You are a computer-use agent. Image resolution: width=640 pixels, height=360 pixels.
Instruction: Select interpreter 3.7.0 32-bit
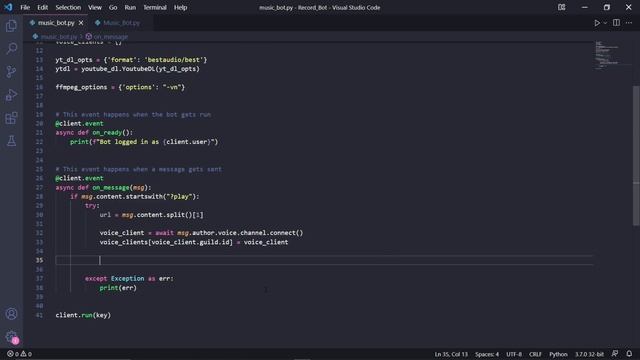tap(589, 354)
